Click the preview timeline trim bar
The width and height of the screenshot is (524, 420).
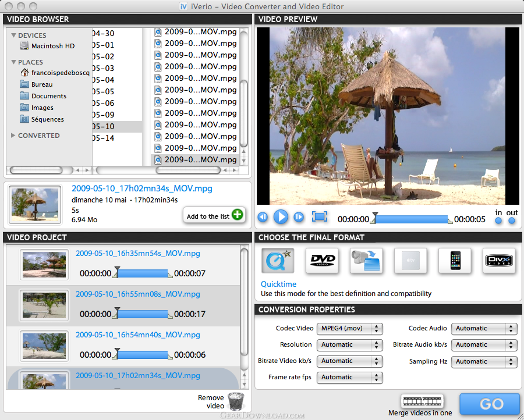(x=412, y=219)
